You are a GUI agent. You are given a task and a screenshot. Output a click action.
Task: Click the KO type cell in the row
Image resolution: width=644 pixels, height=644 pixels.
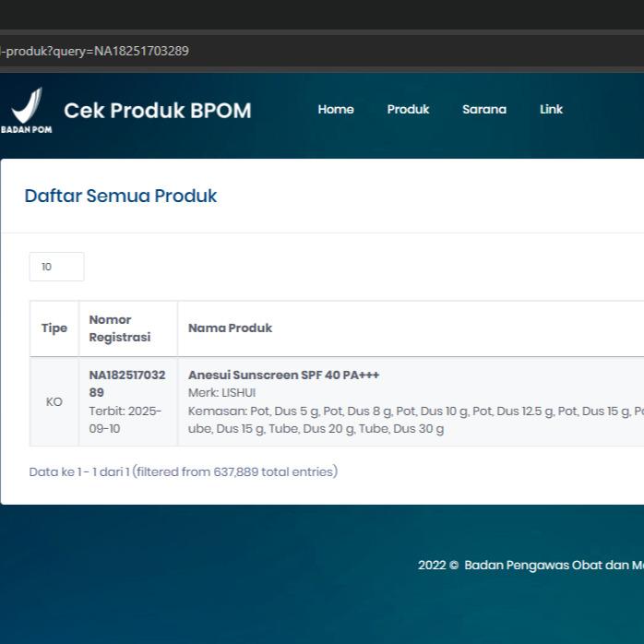pos(54,402)
